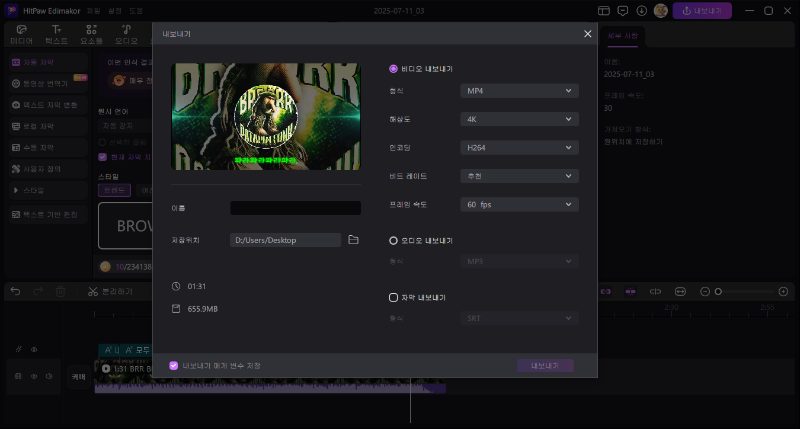Screen dimensions: 800x429
Task: Click the fit-timeline icon beside zoom controls
Action: coord(680,291)
